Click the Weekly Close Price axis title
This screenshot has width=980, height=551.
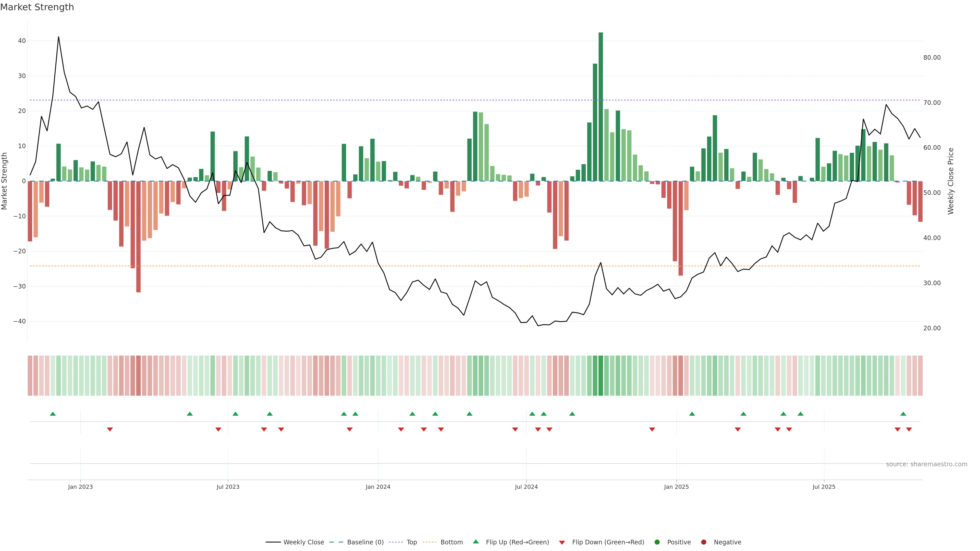click(951, 181)
